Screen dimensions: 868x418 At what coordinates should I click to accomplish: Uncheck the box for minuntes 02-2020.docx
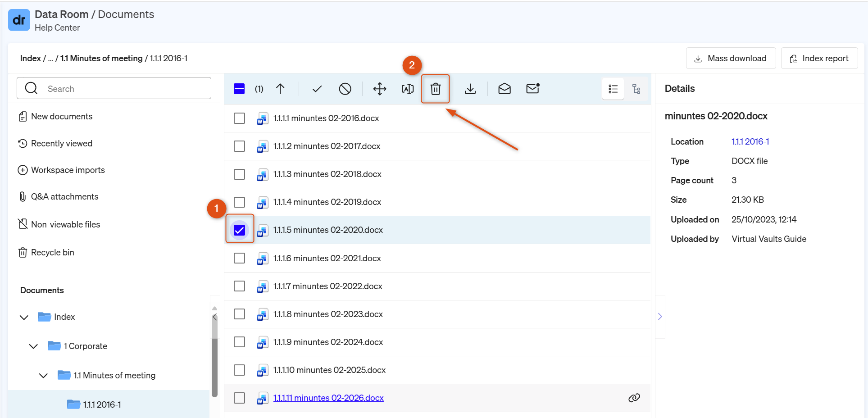240,230
